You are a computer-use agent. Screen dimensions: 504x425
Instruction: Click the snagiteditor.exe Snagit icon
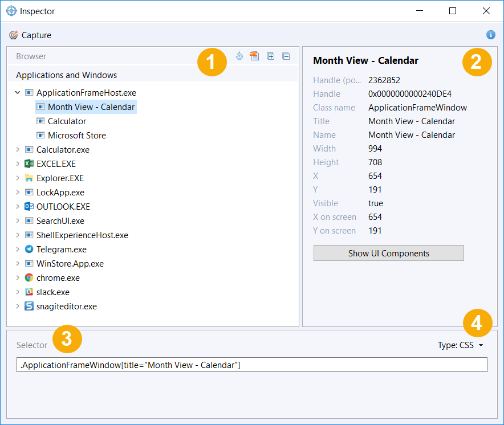29,306
